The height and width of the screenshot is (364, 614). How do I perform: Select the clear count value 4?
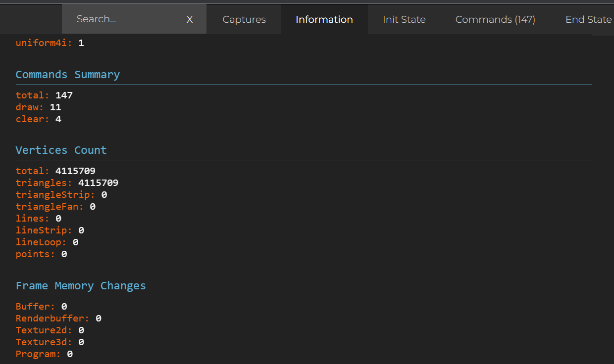[58, 119]
